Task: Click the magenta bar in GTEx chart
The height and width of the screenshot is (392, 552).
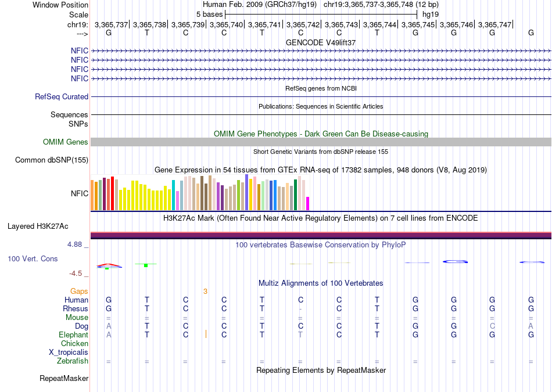Action: click(x=307, y=204)
